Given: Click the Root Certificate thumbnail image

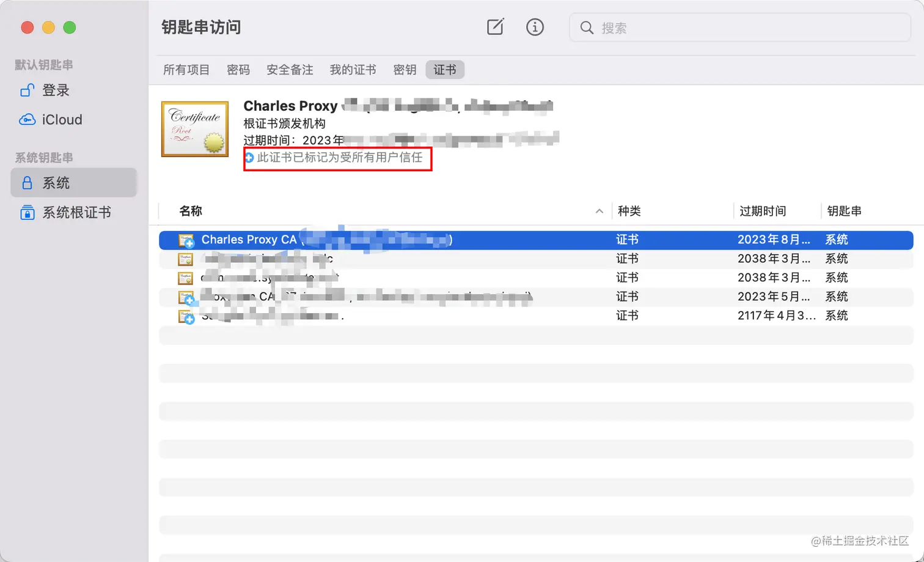Looking at the screenshot, I should pyautogui.click(x=194, y=128).
